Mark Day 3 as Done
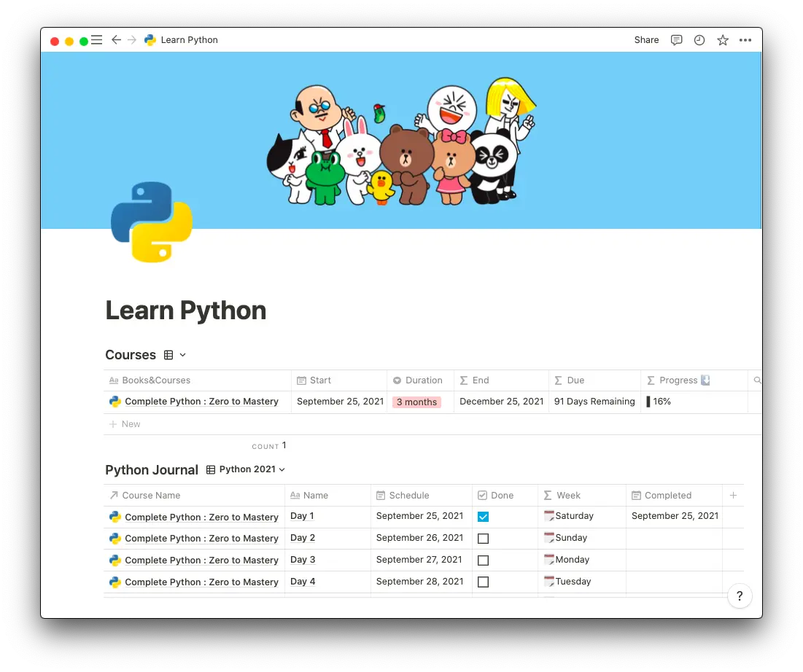The height and width of the screenshot is (672, 803). (x=483, y=560)
